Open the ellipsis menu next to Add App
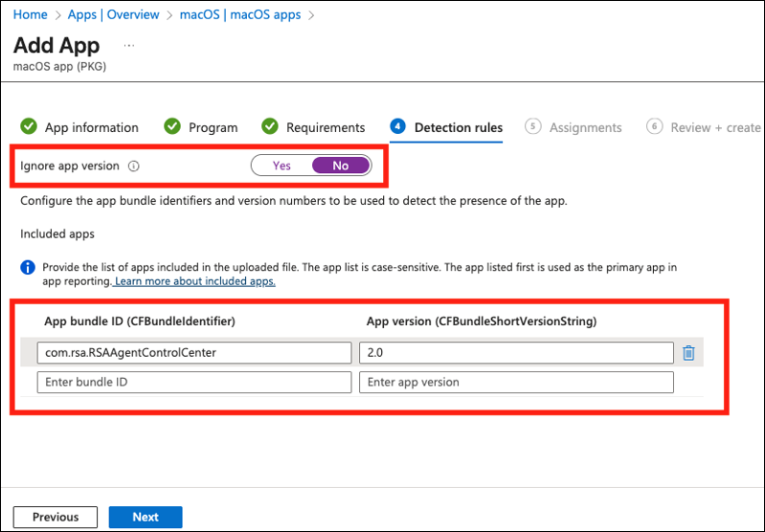 (129, 45)
